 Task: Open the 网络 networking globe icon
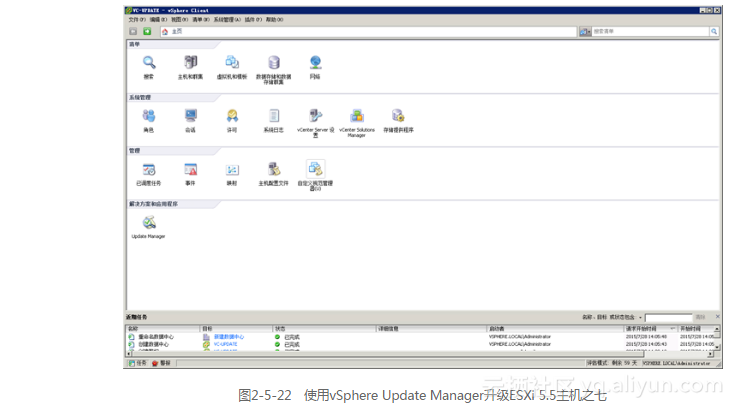[x=315, y=63]
